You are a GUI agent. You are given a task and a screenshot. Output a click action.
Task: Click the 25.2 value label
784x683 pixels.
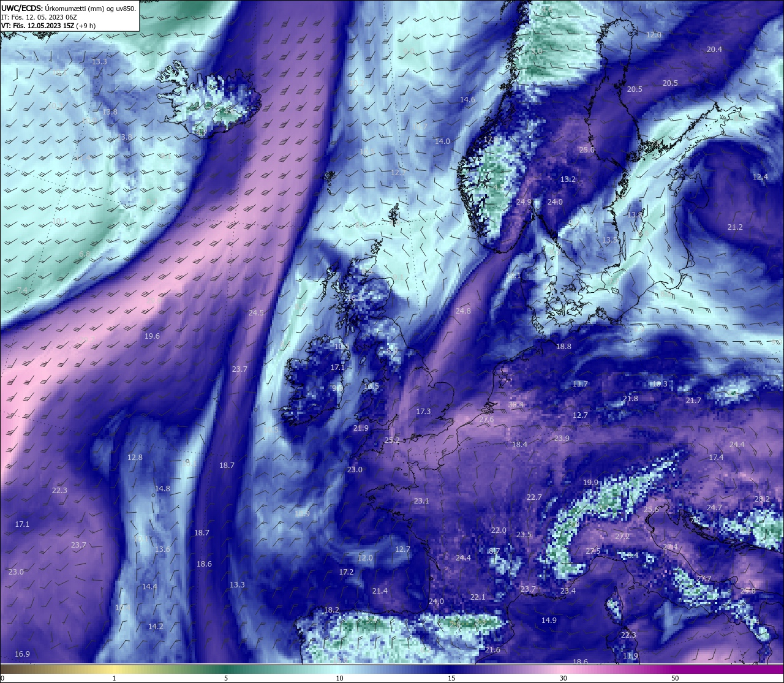tap(392, 440)
